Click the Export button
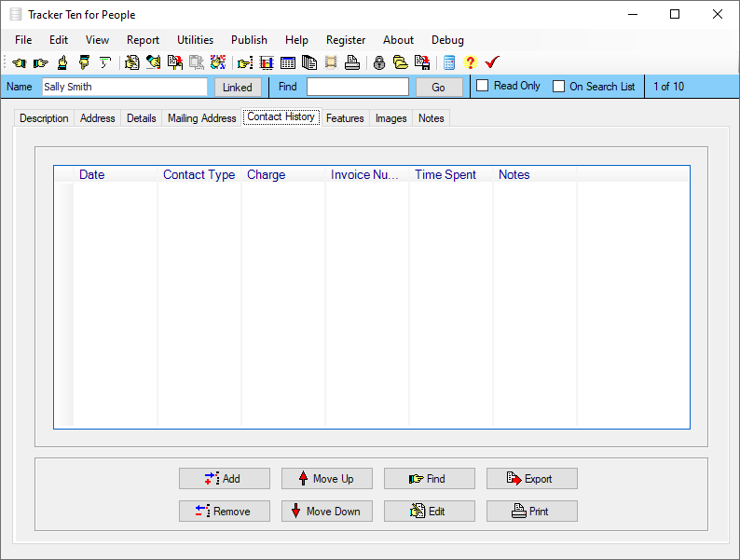 click(532, 478)
